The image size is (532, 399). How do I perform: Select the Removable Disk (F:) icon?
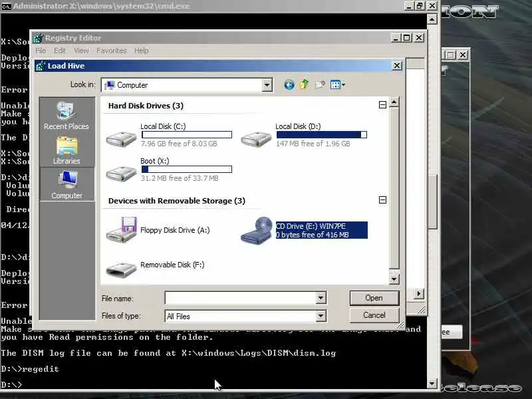coord(121,269)
